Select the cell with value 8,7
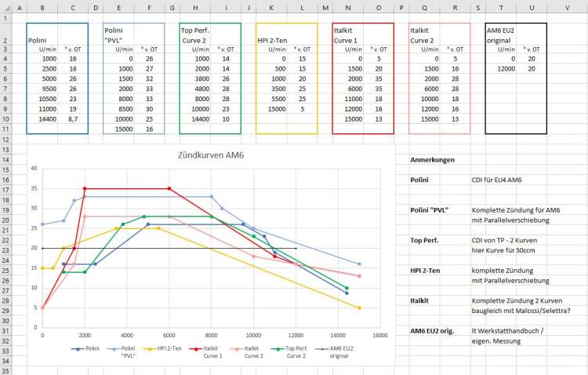Viewport: 588px width, 375px height. click(x=72, y=118)
